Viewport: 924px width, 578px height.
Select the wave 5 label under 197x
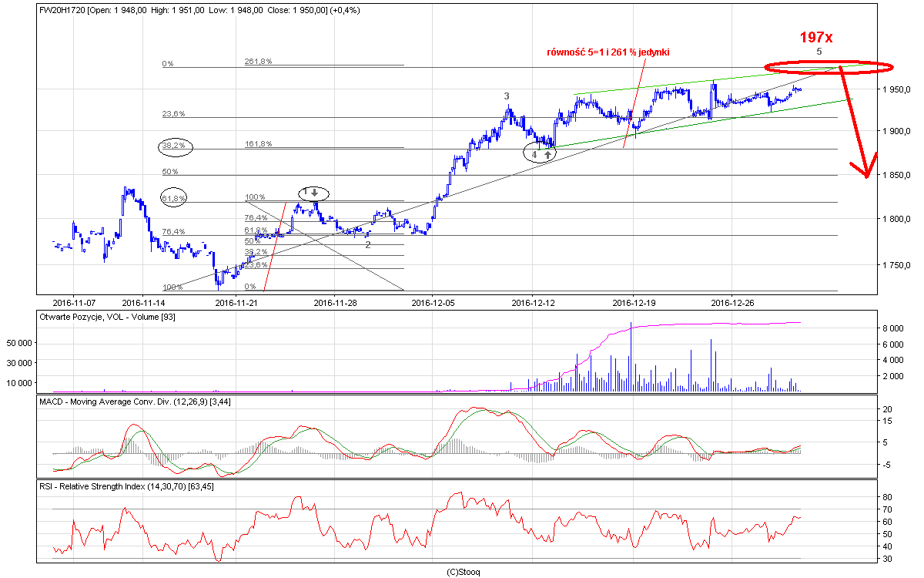(819, 51)
